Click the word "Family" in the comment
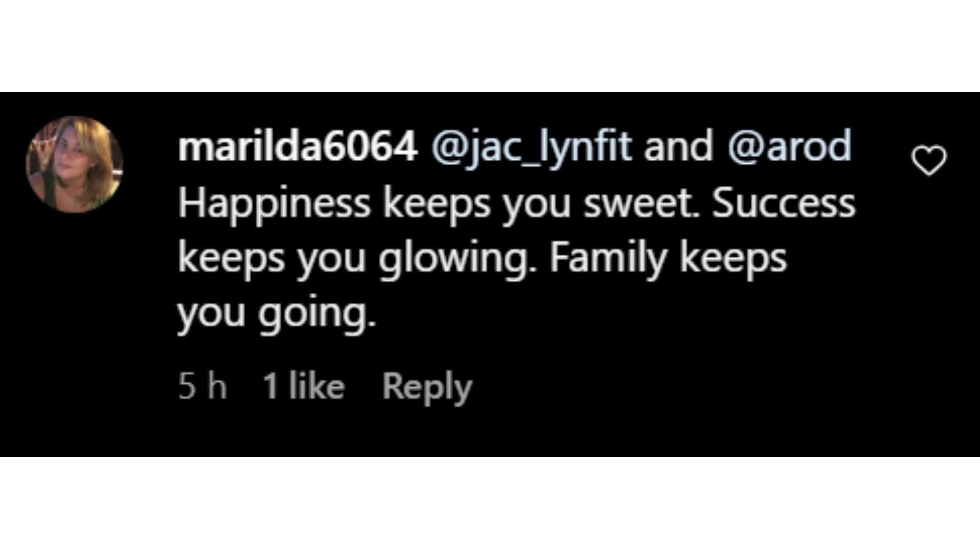980x551 pixels. tap(608, 259)
